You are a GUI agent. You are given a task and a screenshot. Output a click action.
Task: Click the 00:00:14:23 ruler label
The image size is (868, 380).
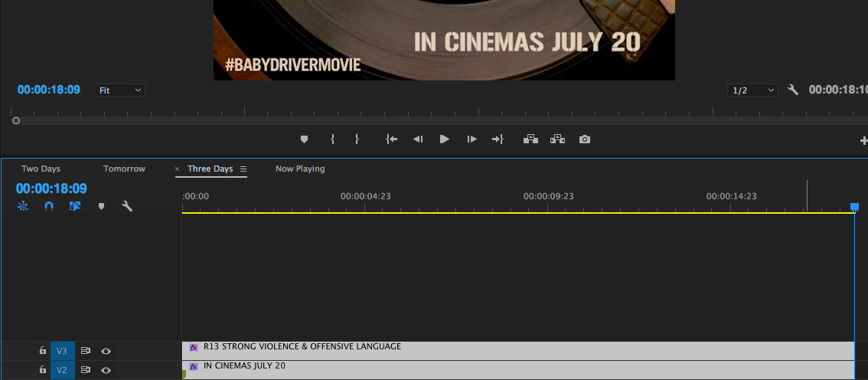tap(731, 196)
